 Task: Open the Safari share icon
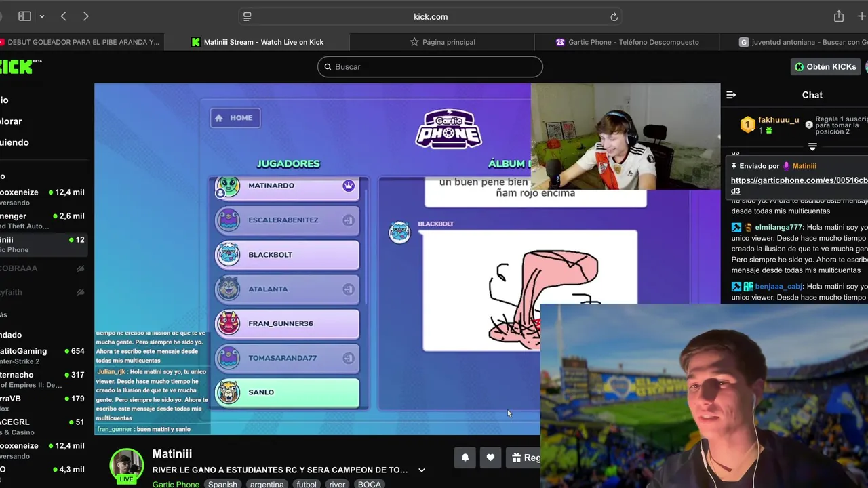[839, 16]
